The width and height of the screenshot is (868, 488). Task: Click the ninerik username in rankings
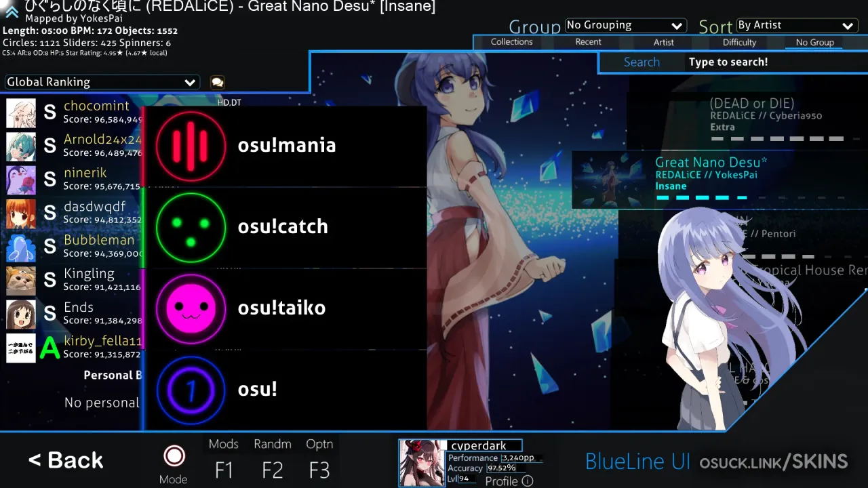[x=85, y=173]
